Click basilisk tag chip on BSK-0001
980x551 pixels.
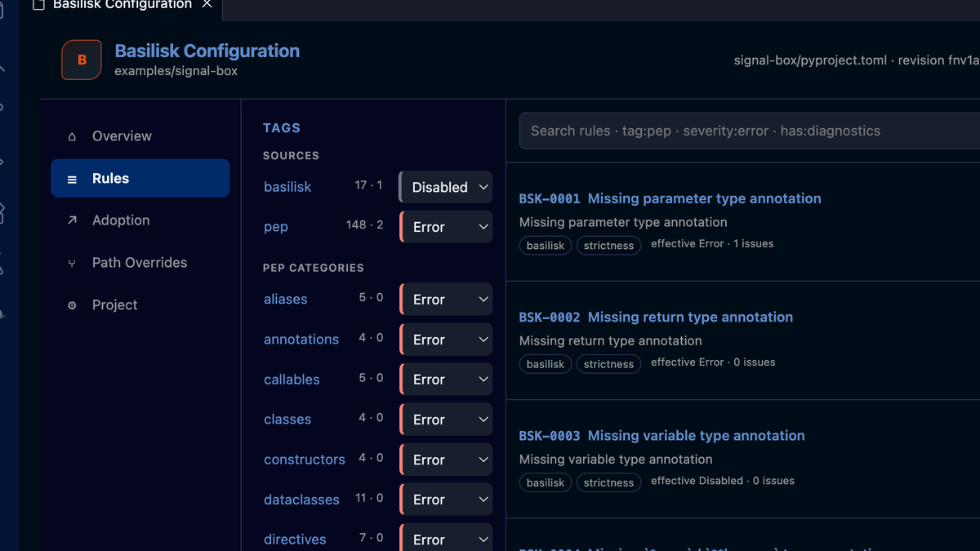[x=546, y=246]
